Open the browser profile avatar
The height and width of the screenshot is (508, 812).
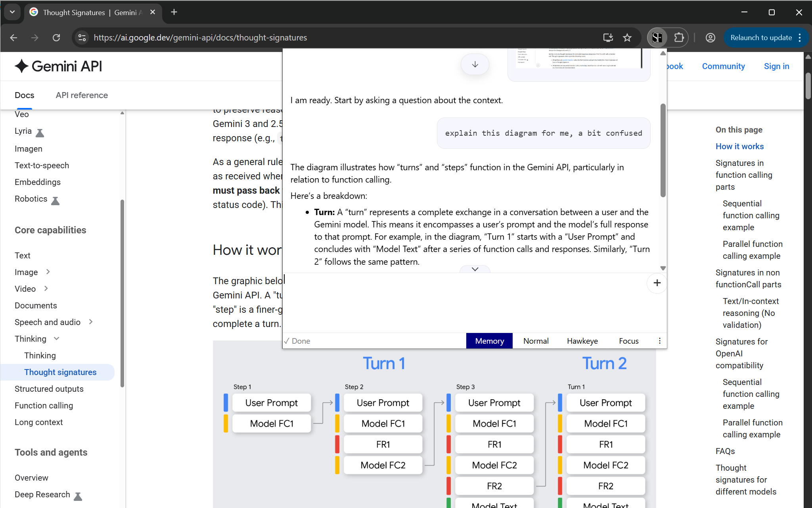(x=710, y=37)
